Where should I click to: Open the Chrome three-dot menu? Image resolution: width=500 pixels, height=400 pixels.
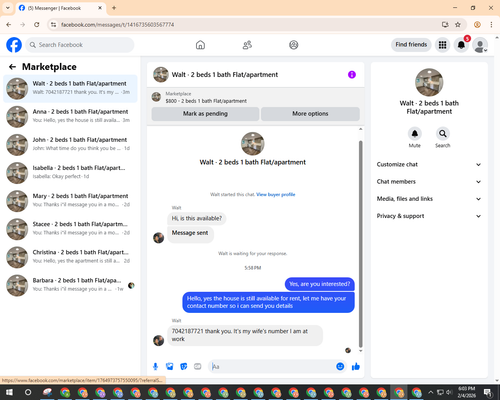491,25
